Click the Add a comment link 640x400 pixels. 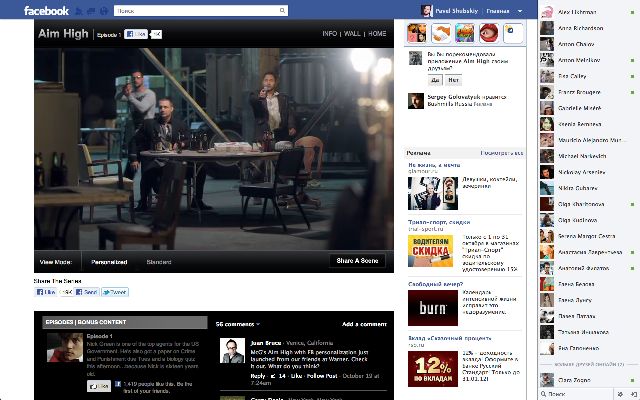click(x=364, y=324)
